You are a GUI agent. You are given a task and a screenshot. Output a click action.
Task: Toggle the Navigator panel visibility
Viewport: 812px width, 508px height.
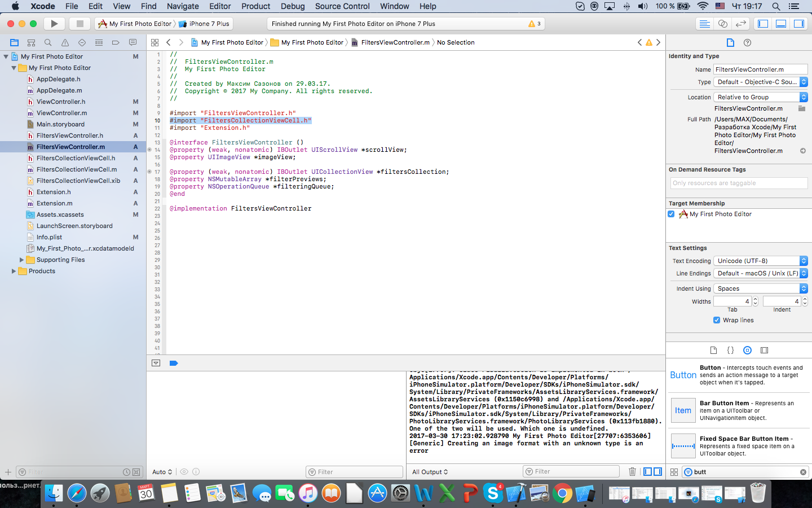click(x=763, y=24)
